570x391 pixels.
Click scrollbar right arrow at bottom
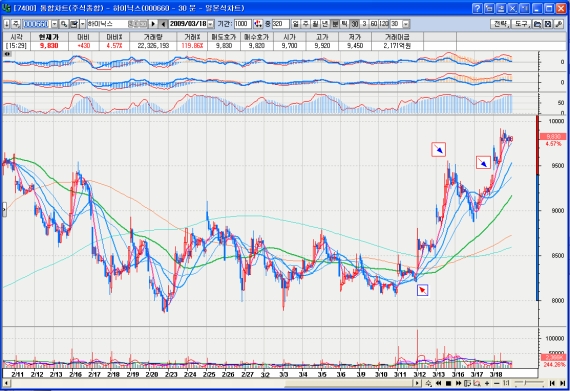click(417, 383)
